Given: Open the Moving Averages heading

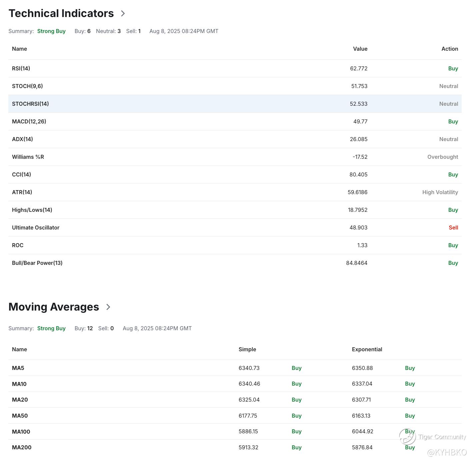Looking at the screenshot, I should click(54, 307).
